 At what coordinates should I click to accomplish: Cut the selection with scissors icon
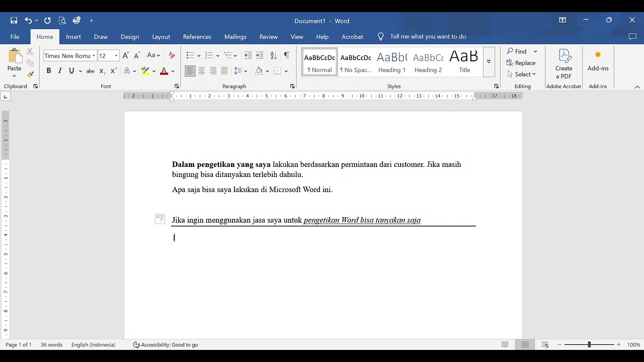click(x=30, y=52)
